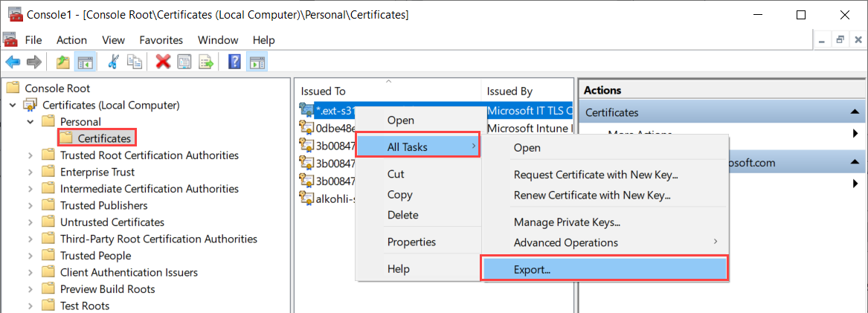Expand the Preview Build Roots node

(x=30, y=288)
